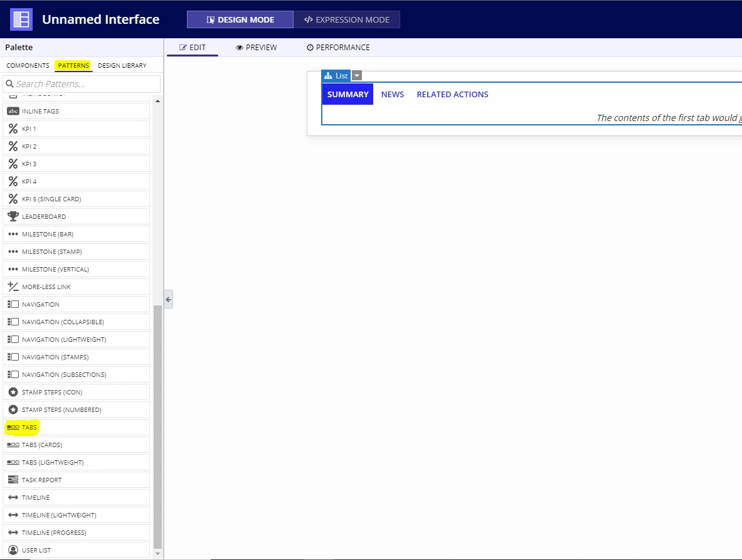Open the Related Actions tab link
Viewport: 742px width, 560px height.
pyautogui.click(x=452, y=94)
